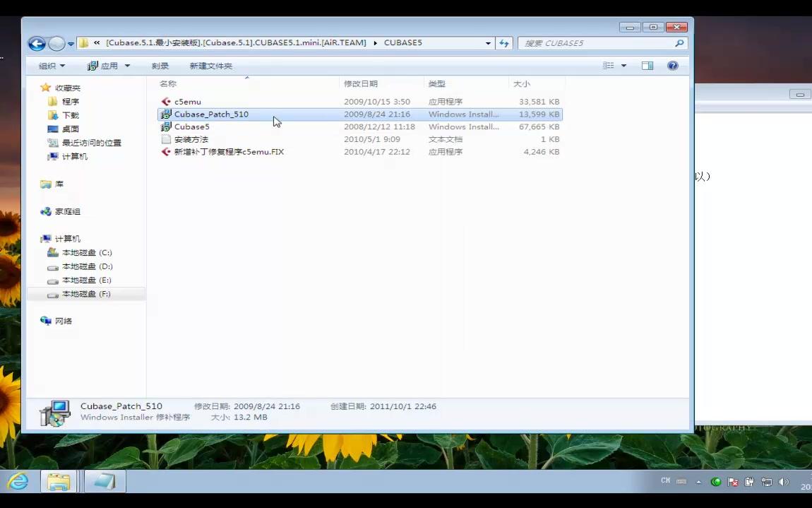Click the Action Center flag tray icon
The image size is (812, 508).
[x=733, y=482]
